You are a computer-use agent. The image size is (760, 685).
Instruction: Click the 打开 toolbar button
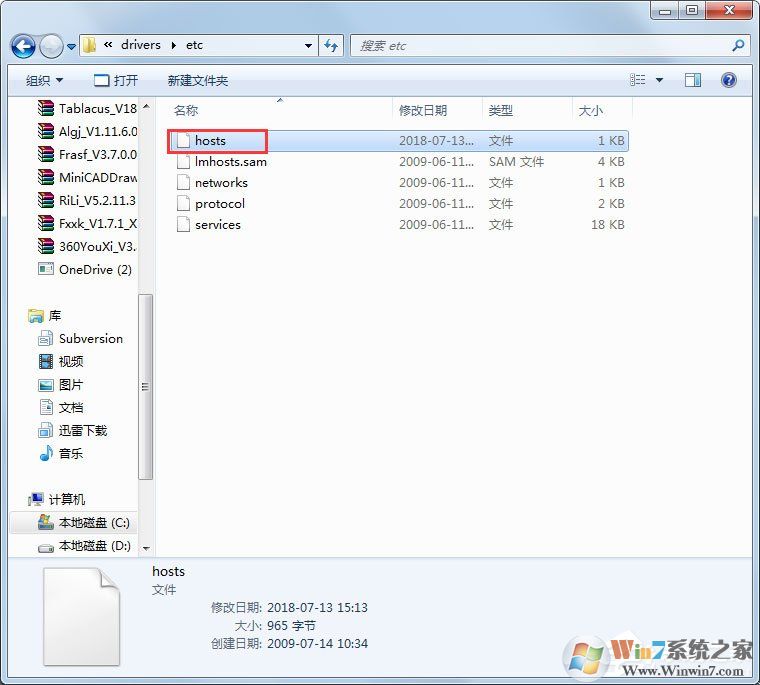pyautogui.click(x=116, y=80)
